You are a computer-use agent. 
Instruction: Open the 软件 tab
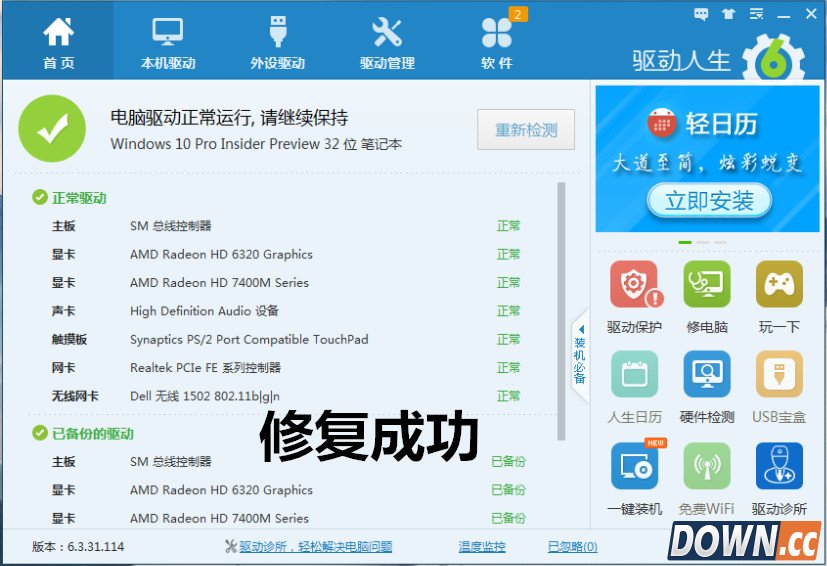497,42
